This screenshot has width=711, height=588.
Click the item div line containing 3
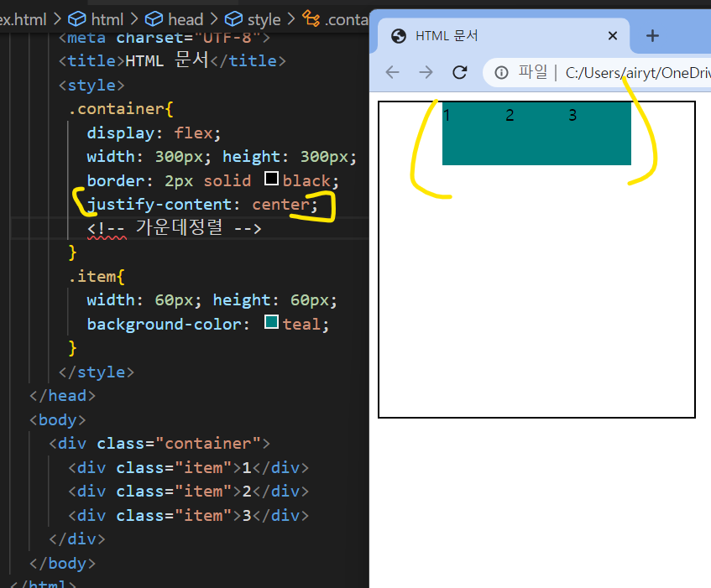189,516
